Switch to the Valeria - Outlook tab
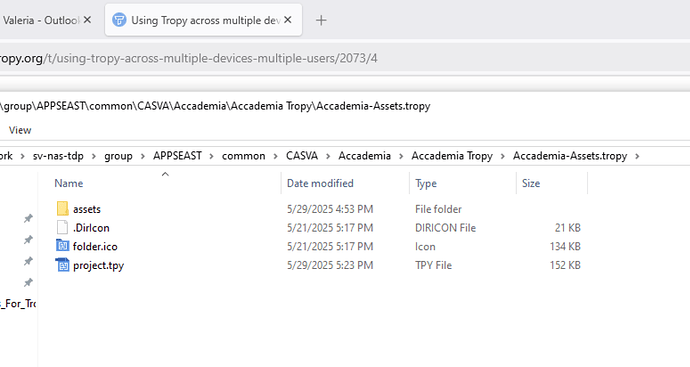 (40, 20)
